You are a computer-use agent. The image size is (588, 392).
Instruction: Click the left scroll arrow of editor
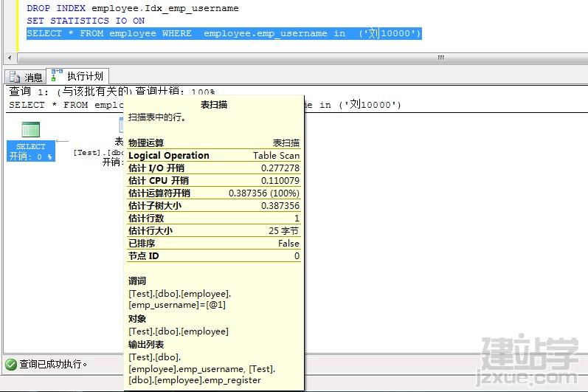click(x=10, y=58)
